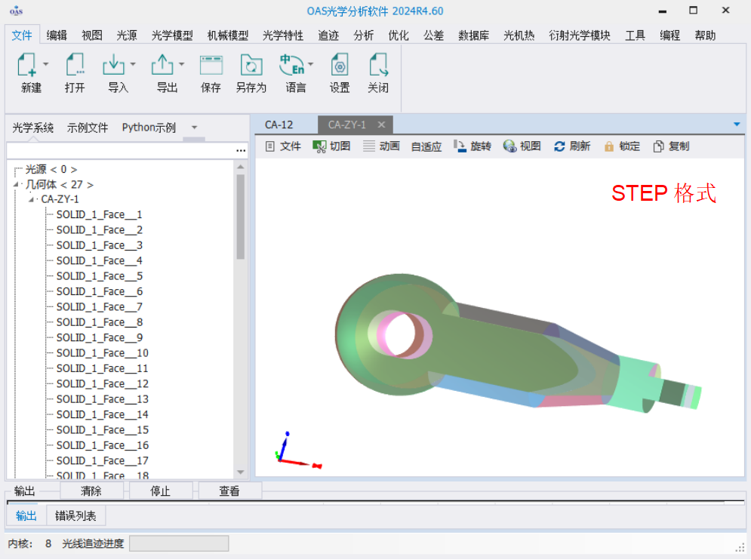
Task: Open 设置 settings icon in ribbon
Action: (x=340, y=65)
